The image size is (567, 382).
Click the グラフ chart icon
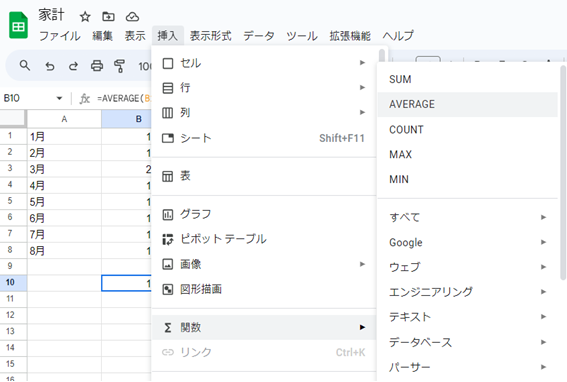pos(168,215)
